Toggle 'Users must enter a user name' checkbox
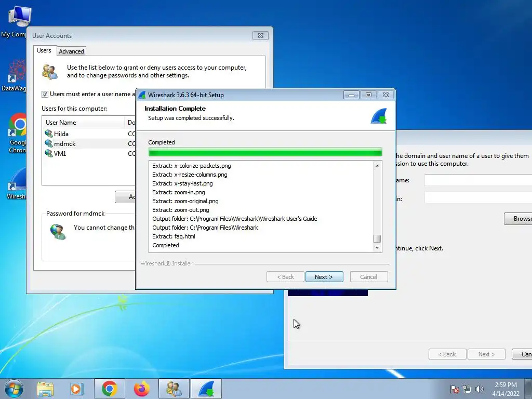This screenshot has width=532, height=399. click(x=45, y=95)
